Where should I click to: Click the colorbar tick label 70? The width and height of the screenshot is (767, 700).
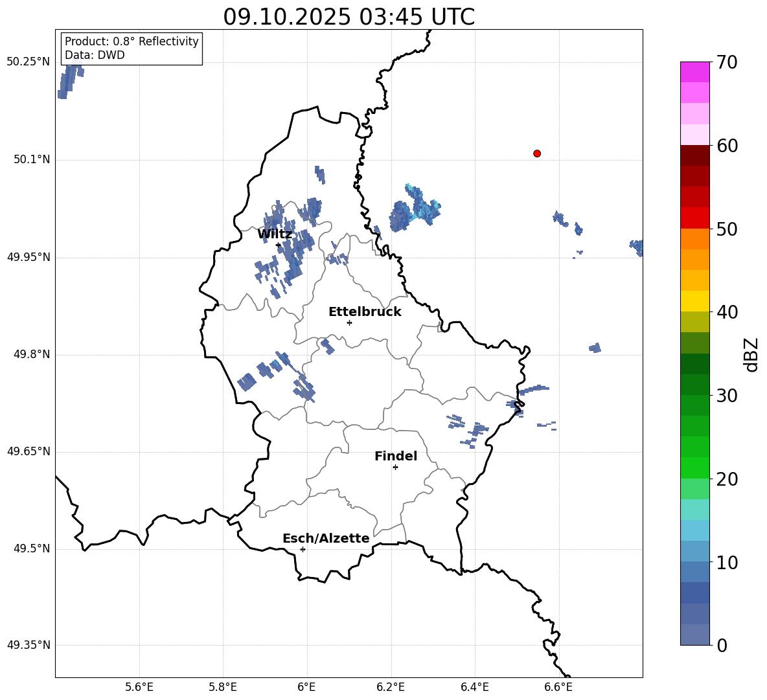[727, 63]
